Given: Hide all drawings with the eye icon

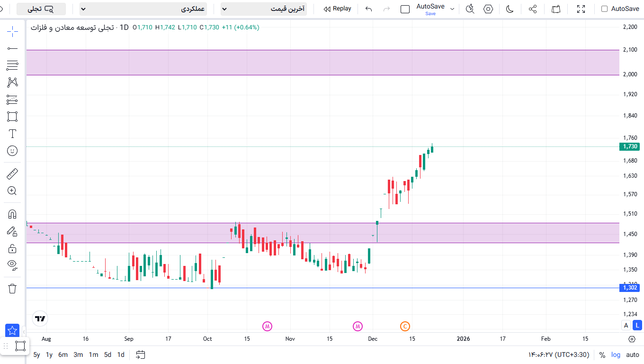Looking at the screenshot, I should [x=12, y=264].
